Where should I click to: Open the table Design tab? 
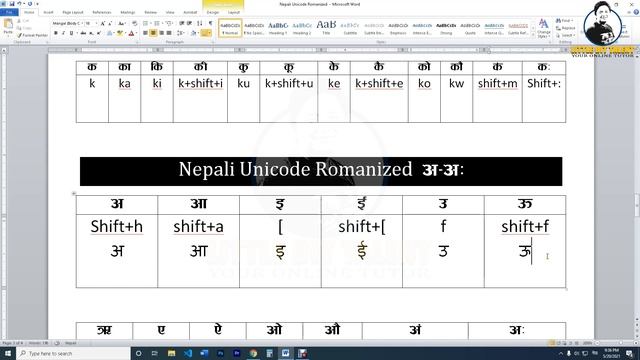[x=213, y=13]
